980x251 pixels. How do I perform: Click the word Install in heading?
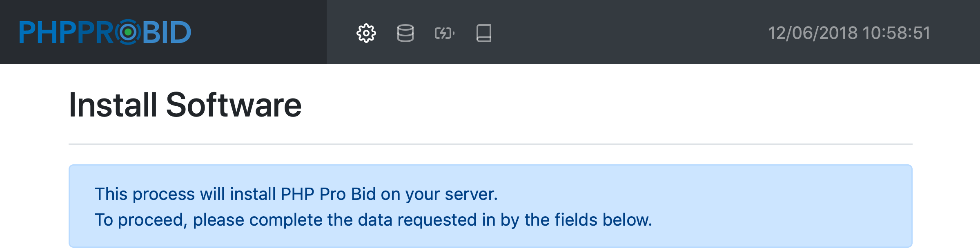(x=113, y=105)
